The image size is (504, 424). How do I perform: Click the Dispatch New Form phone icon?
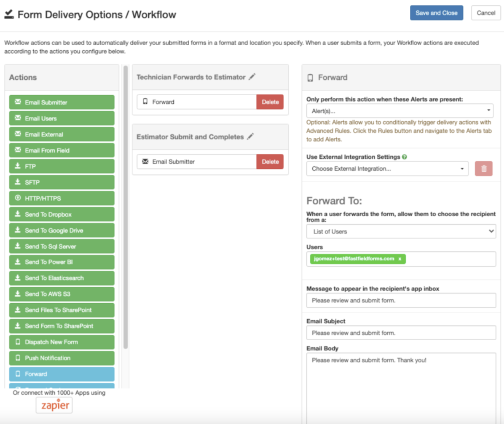pyautogui.click(x=17, y=342)
